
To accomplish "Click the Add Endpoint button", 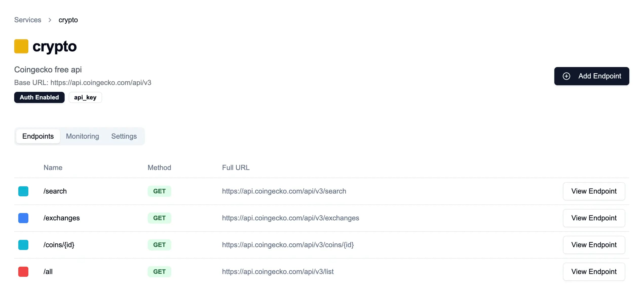I will tap(592, 76).
